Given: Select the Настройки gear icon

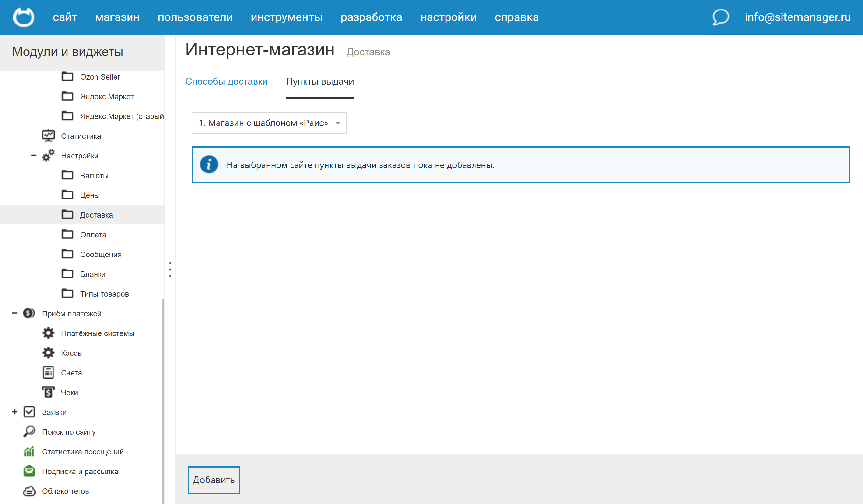Looking at the screenshot, I should (x=48, y=156).
